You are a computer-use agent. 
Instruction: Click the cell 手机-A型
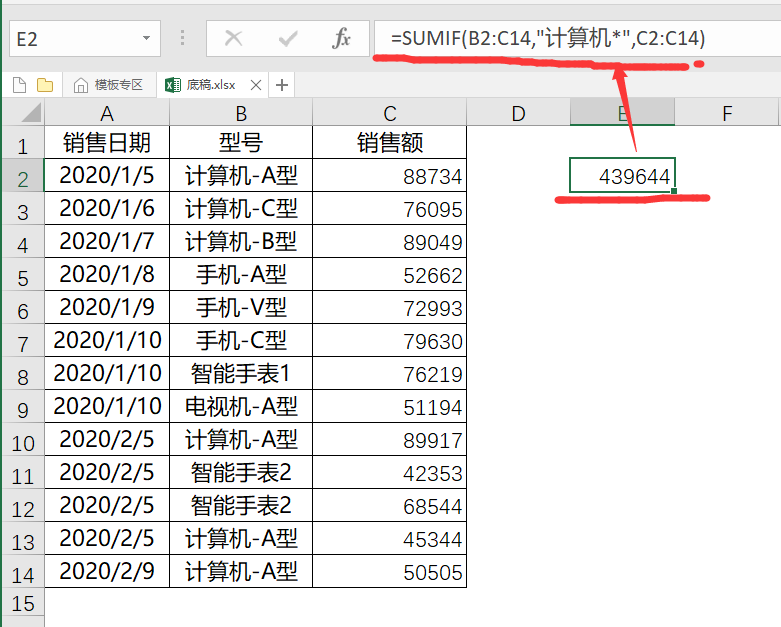point(241,274)
